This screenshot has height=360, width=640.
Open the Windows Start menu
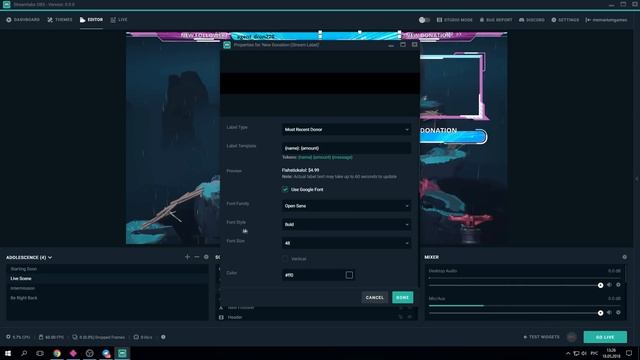[x=8, y=353]
